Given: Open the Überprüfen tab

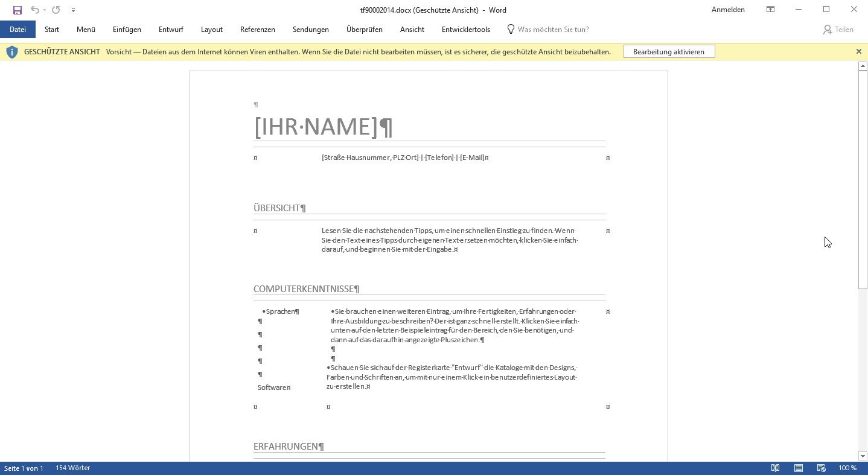Looking at the screenshot, I should point(365,29).
